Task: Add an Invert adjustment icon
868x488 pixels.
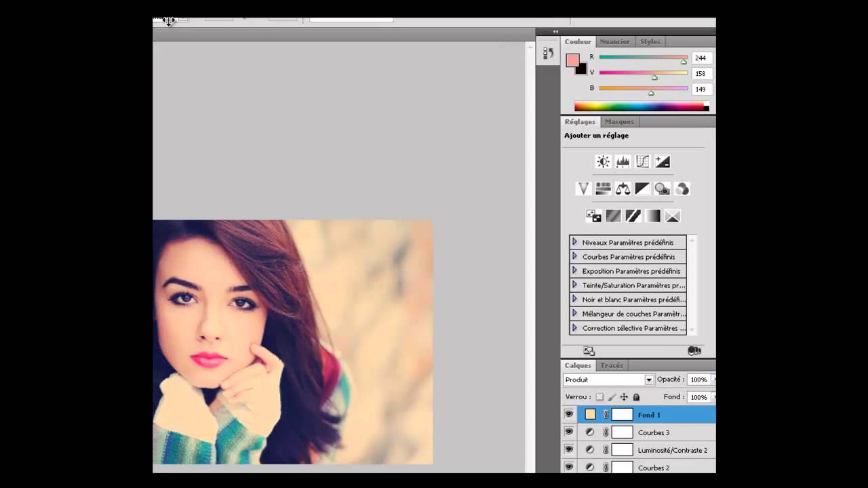Action: tap(593, 216)
